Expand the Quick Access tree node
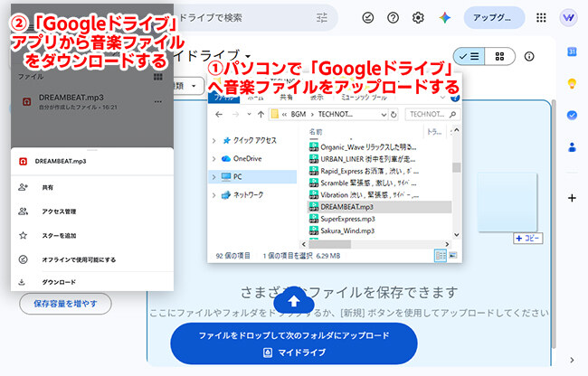Viewport: 588px width, 376px height. pos(213,141)
